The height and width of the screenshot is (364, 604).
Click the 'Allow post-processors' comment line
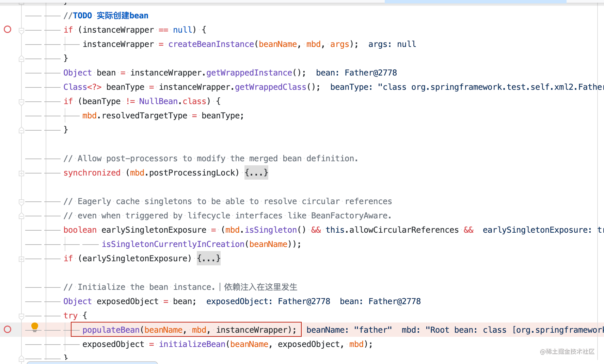click(211, 159)
